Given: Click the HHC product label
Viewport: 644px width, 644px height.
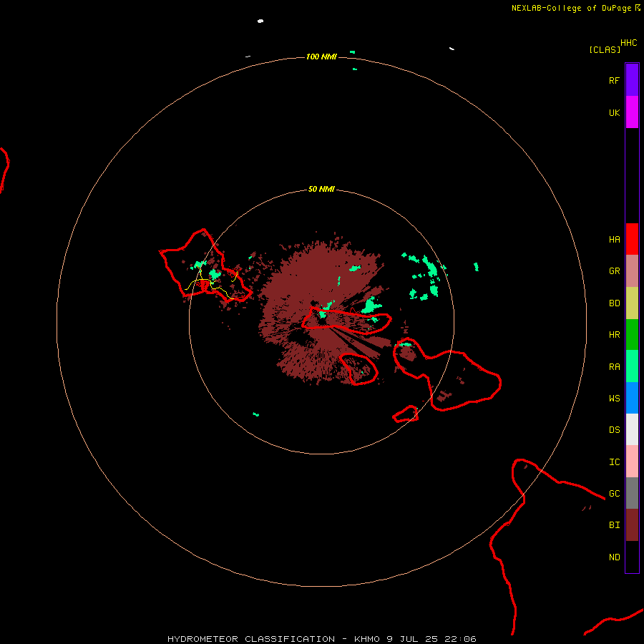Looking at the screenshot, I should [629, 43].
